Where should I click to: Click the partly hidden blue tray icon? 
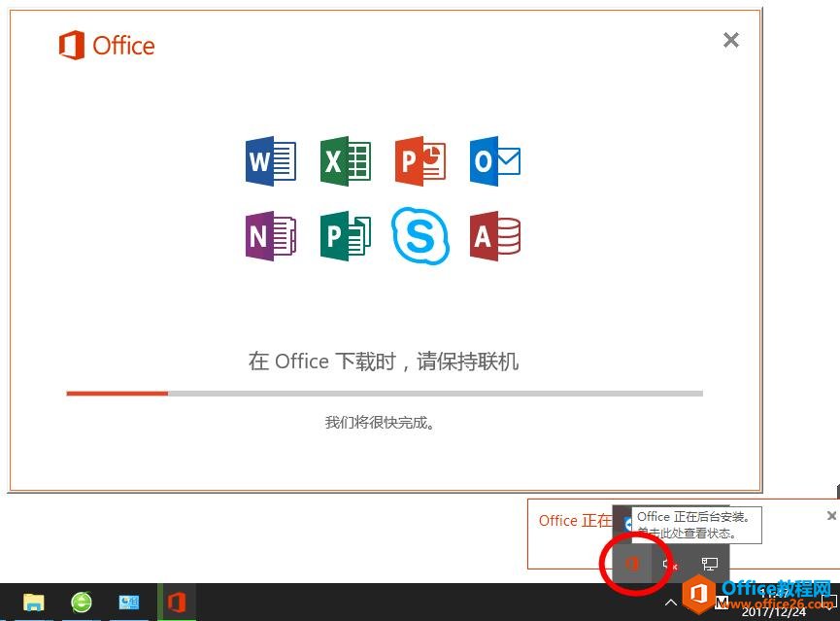[x=628, y=525]
